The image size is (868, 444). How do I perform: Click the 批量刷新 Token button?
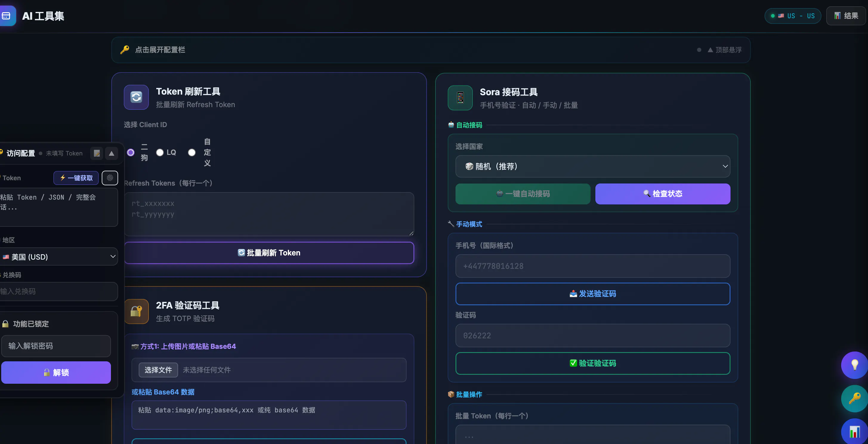(269, 253)
